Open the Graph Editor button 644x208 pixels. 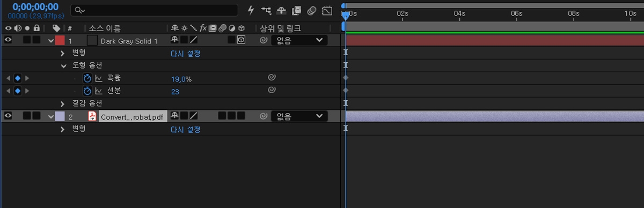327,10
